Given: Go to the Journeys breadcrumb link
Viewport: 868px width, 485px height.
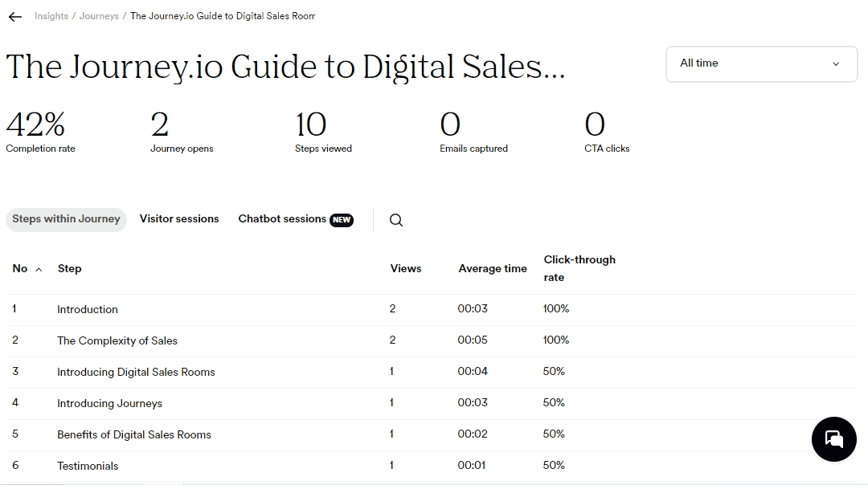Looking at the screenshot, I should (99, 16).
